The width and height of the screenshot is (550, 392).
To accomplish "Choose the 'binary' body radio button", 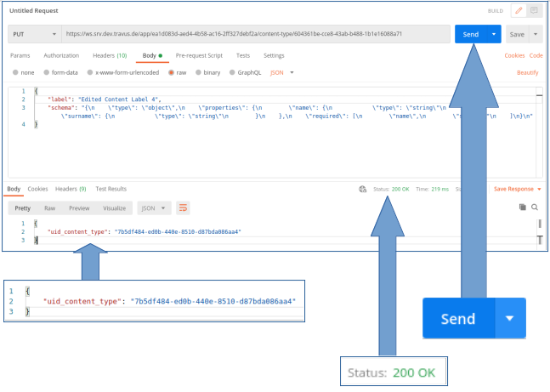I will [207, 72].
